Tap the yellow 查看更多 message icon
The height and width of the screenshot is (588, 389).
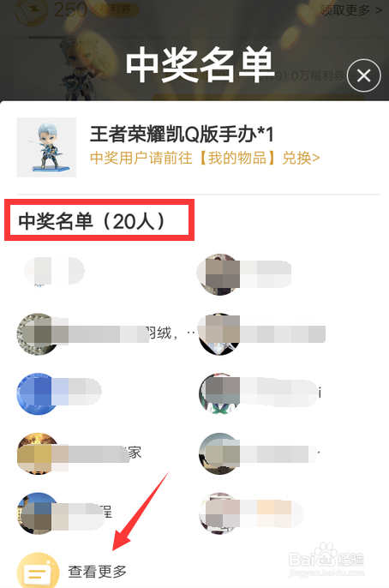[x=38, y=571]
